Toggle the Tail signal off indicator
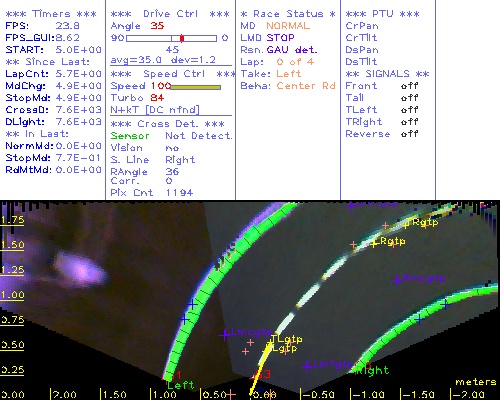This screenshot has width=500, height=400. [x=409, y=98]
